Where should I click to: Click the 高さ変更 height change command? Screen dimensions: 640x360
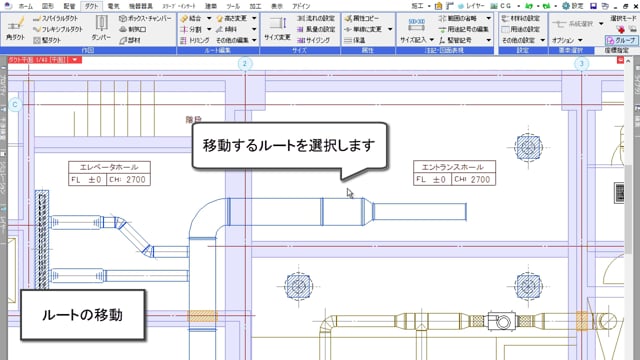pyautogui.click(x=231, y=18)
